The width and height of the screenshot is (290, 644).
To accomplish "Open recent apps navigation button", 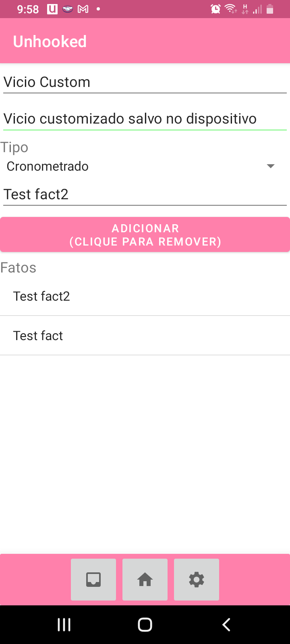I will click(x=64, y=625).
